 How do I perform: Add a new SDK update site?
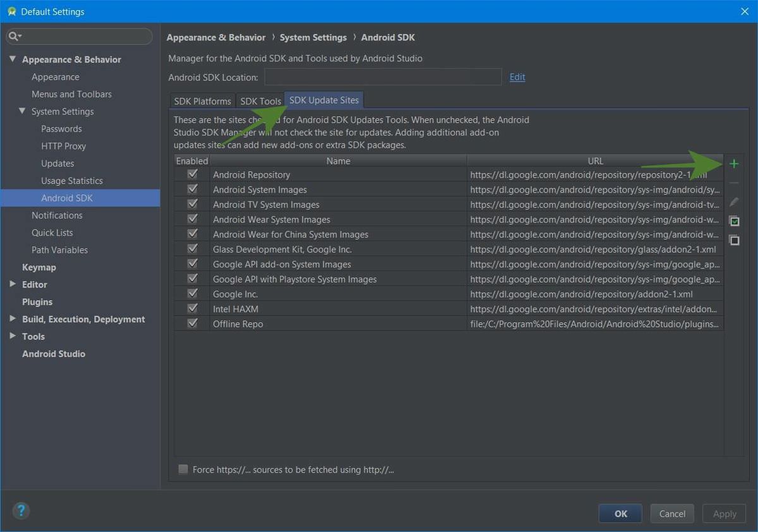coord(734,163)
